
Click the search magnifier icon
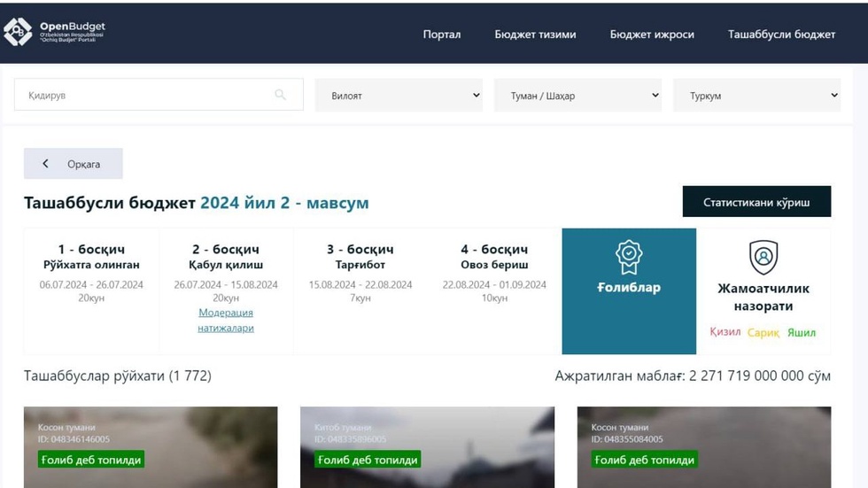(281, 95)
